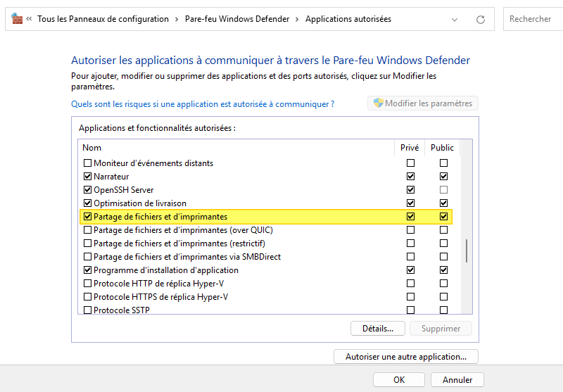This screenshot has width=563, height=392.
Task: Enable Moniteur d'événements distants checkbox
Action: tap(88, 163)
